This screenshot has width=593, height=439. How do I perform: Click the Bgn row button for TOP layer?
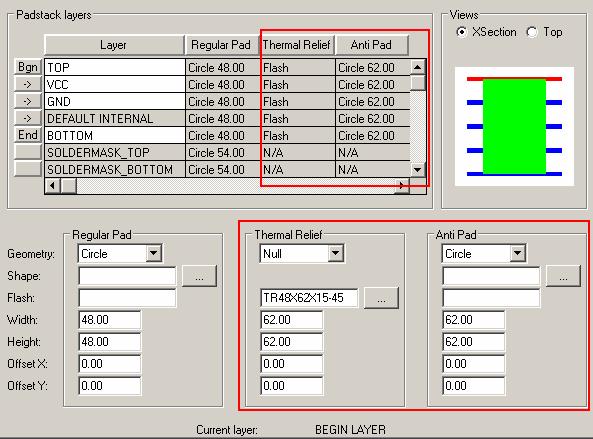(x=28, y=67)
